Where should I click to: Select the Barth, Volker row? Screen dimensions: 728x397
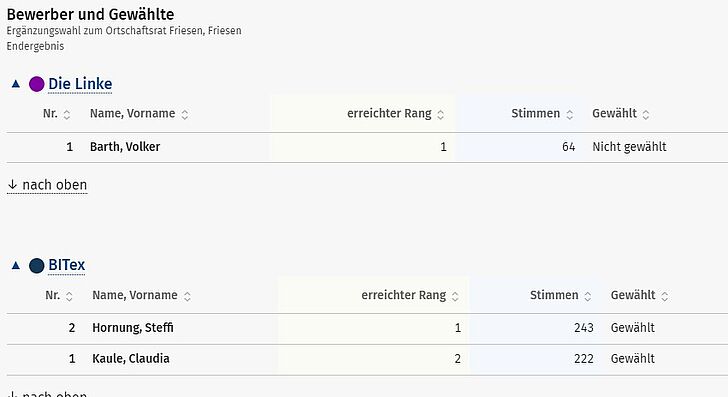coord(367,147)
